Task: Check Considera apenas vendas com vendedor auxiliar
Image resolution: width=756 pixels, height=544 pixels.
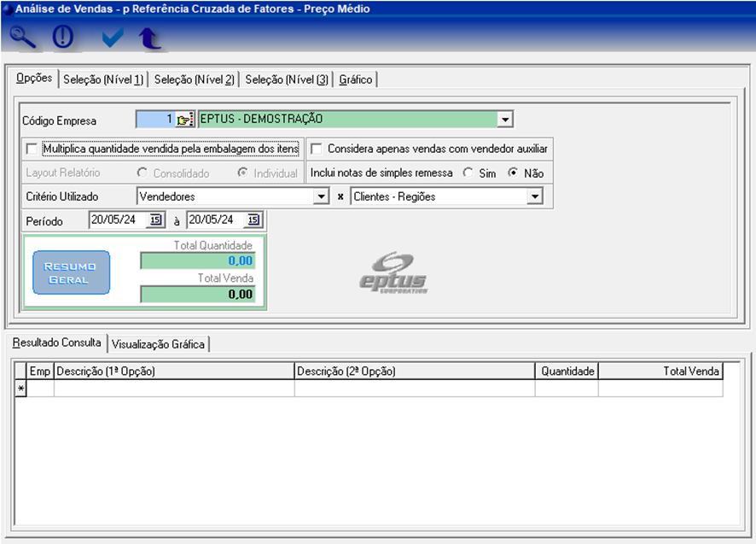Action: tap(316, 149)
